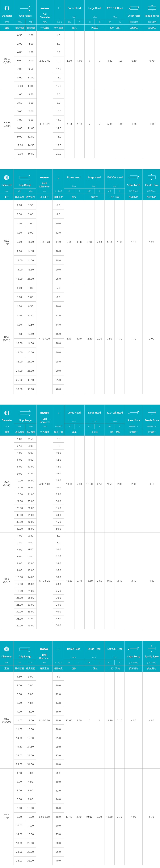Viewport: 160px width, 868px height.
Task: Click the Diameter icon in the Φ6.0 table header
Action: pos(6,649)
